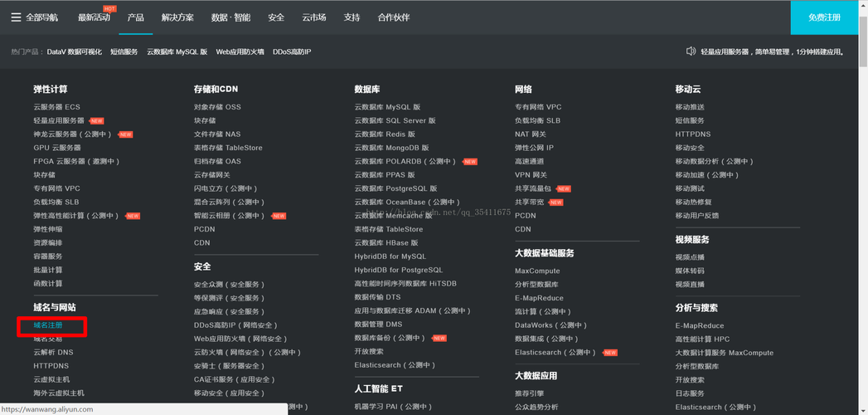The width and height of the screenshot is (868, 415).
Task: Open the 云市场 menu item
Action: pos(314,17)
